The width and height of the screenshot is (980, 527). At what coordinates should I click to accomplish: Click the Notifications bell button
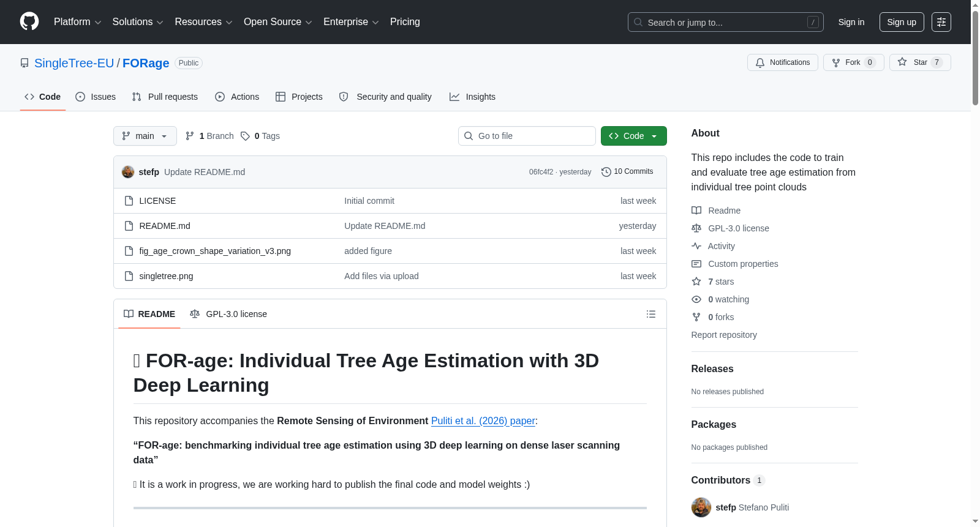click(782, 62)
